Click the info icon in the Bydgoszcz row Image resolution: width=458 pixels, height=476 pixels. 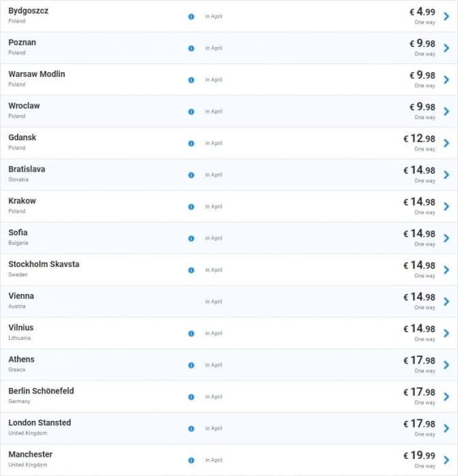click(191, 16)
